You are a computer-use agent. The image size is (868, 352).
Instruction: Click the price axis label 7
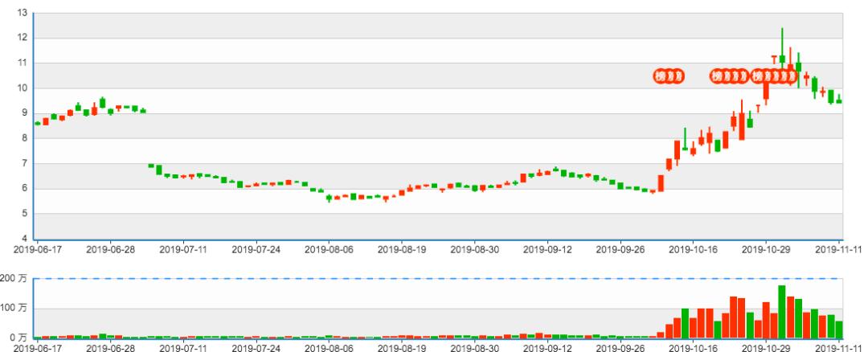click(x=25, y=163)
